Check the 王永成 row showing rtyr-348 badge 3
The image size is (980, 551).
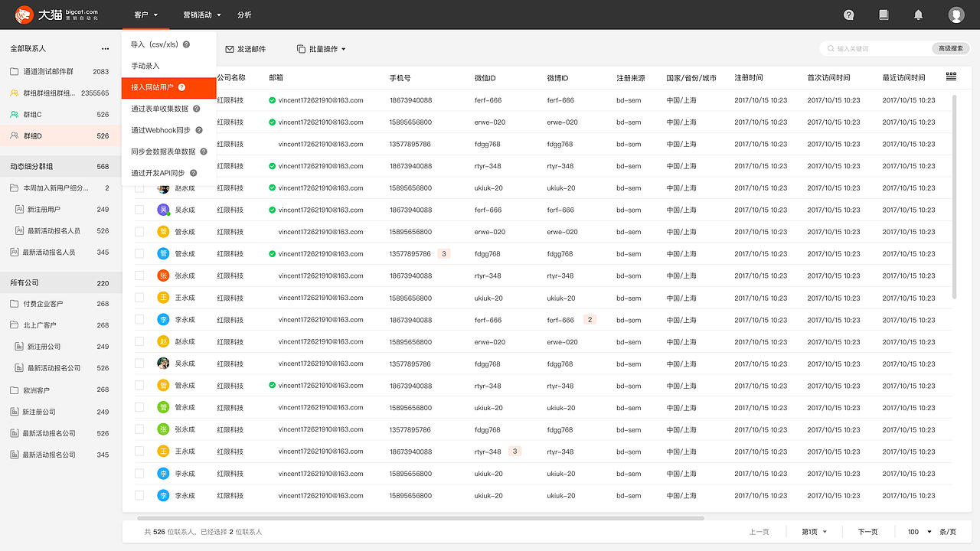pyautogui.click(x=139, y=452)
